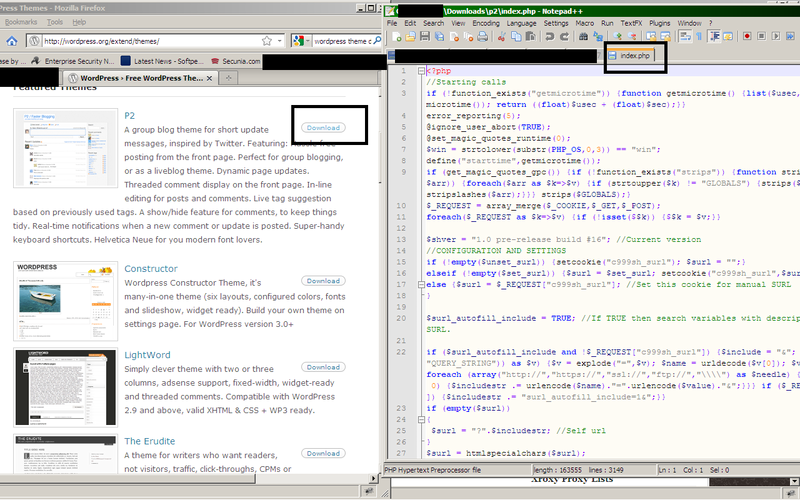Click the Synchronize vertical scrolling icon
This screenshot has width=800, height=500.
(651, 36)
